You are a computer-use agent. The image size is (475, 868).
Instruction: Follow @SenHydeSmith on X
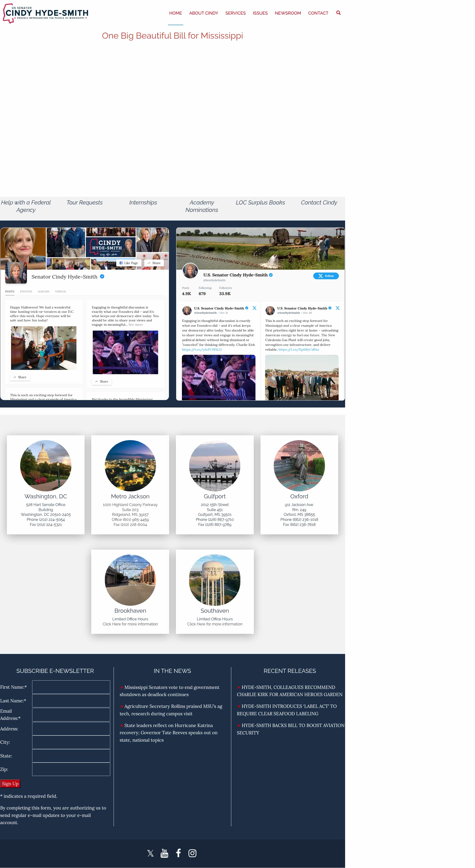click(x=325, y=276)
